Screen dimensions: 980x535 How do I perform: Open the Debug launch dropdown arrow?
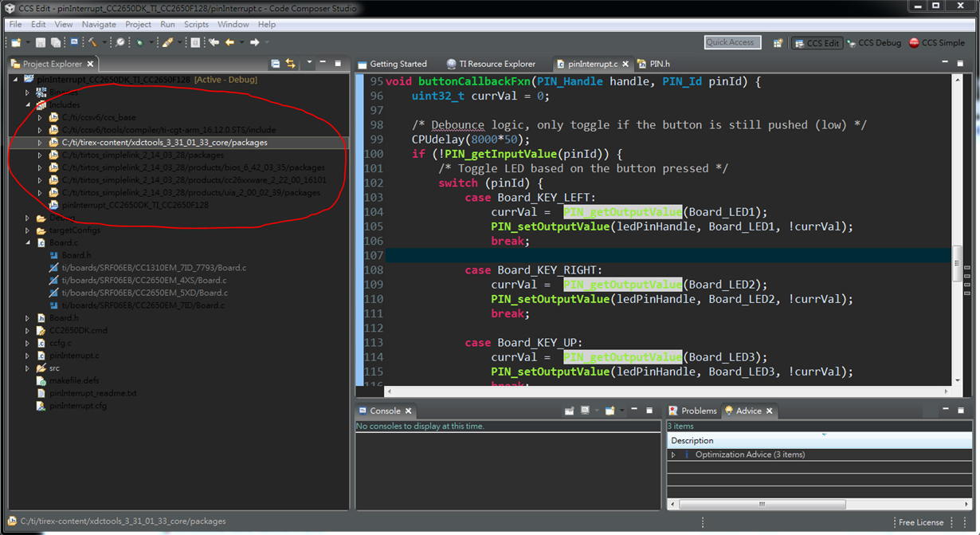click(151, 42)
